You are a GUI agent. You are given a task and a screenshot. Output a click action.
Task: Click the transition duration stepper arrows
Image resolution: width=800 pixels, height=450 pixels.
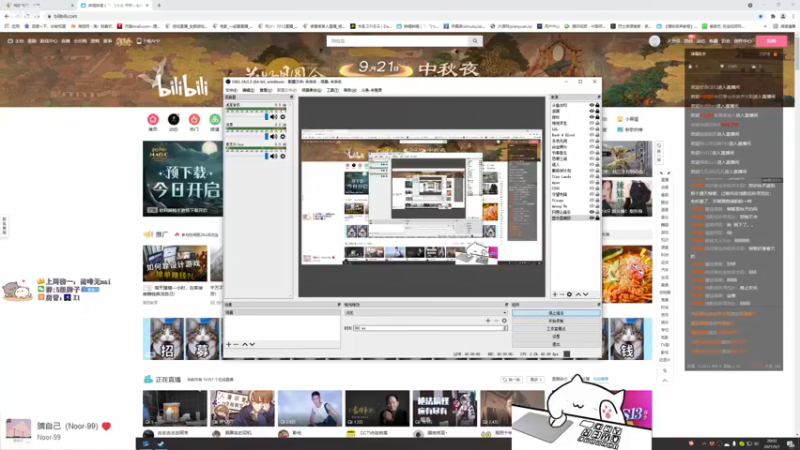click(505, 328)
